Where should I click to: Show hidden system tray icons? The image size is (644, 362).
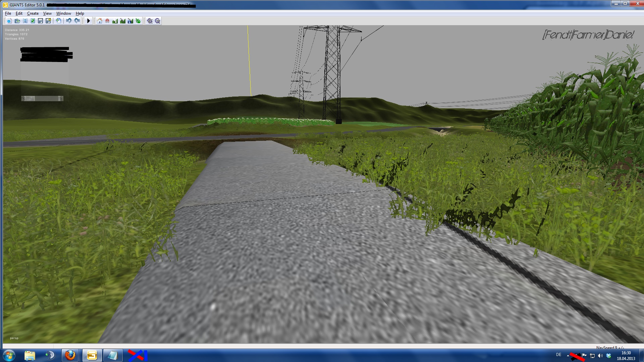568,356
